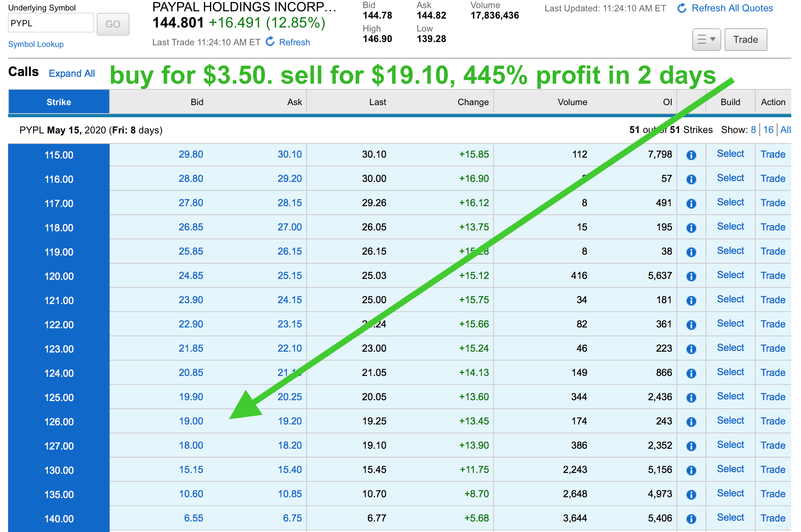Viewport: 801px width, 532px height.
Task: Click the Strike column header
Action: pyautogui.click(x=59, y=102)
